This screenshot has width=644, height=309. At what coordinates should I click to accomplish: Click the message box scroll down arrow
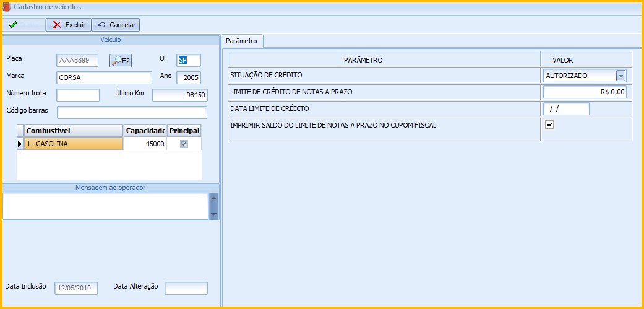(x=213, y=213)
